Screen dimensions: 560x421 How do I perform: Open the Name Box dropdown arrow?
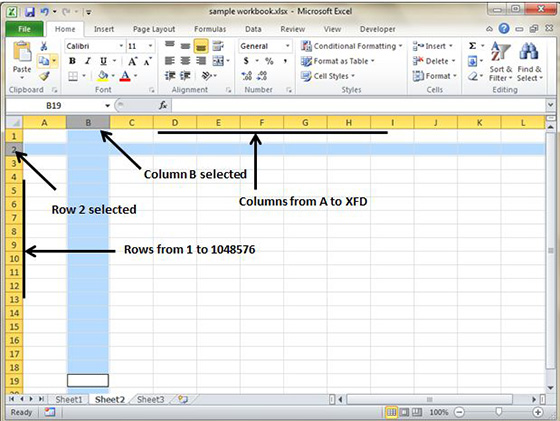[x=107, y=106]
